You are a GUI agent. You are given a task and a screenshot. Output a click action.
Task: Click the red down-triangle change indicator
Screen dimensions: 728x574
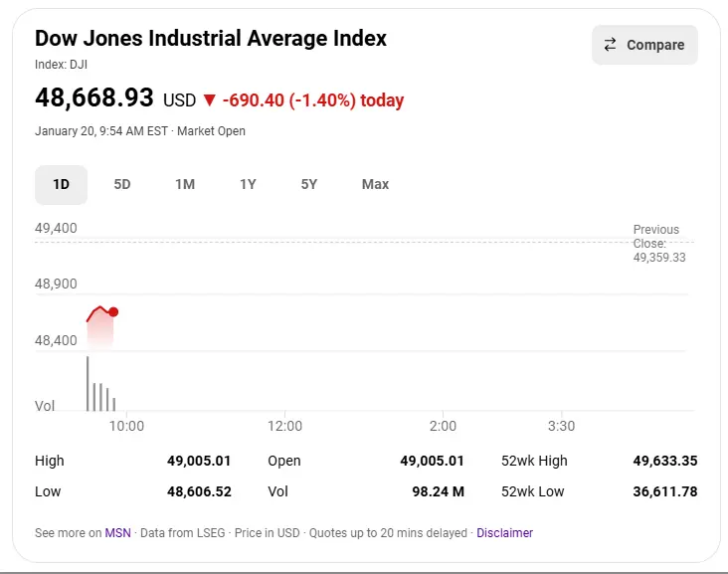[209, 100]
